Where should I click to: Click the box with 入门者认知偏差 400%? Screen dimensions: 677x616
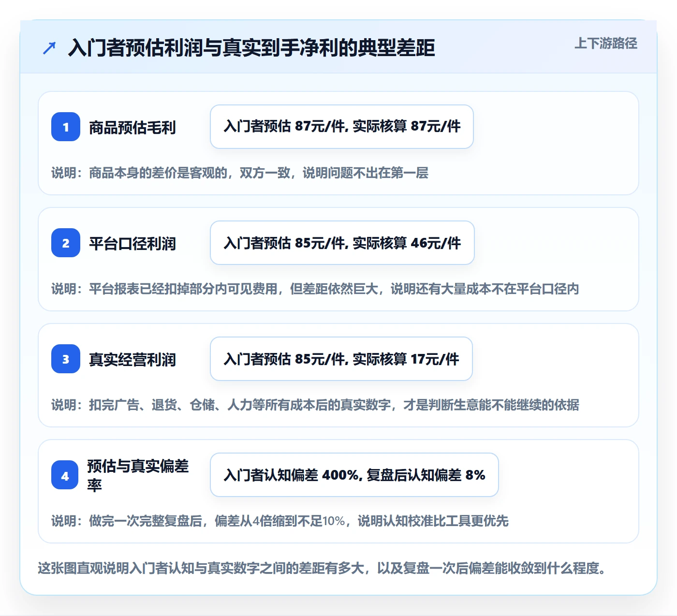coord(354,475)
